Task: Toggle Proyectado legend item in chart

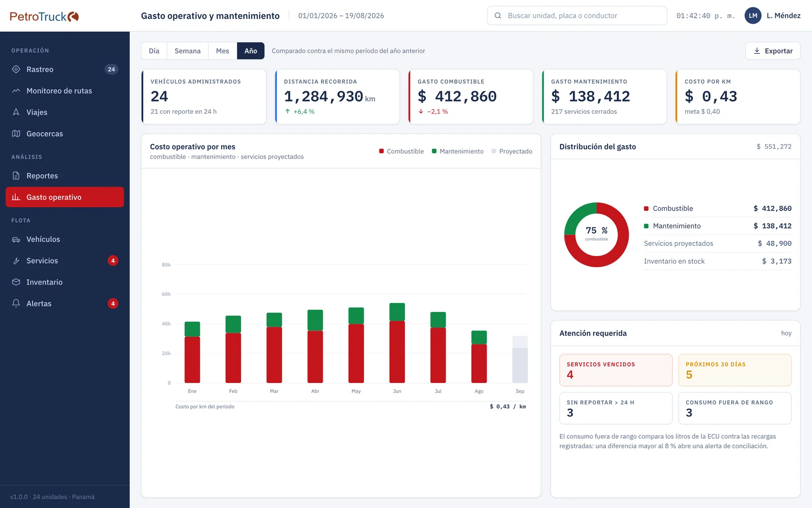Action: point(512,151)
